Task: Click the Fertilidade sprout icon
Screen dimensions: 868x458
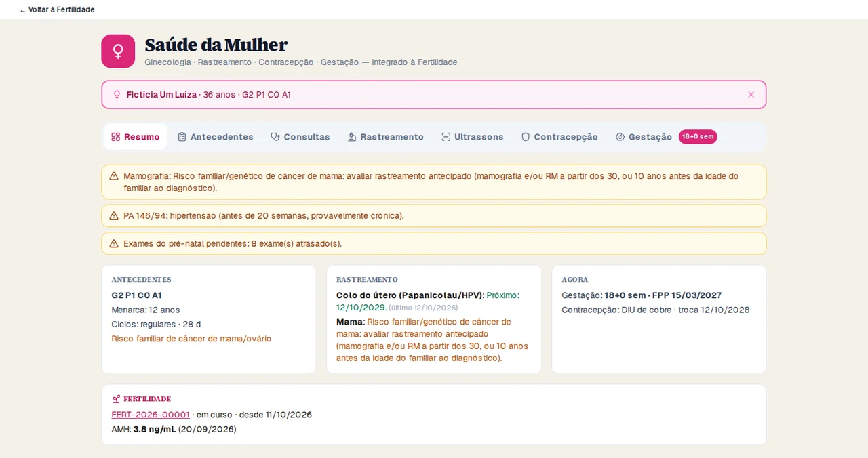Action: 116,399
